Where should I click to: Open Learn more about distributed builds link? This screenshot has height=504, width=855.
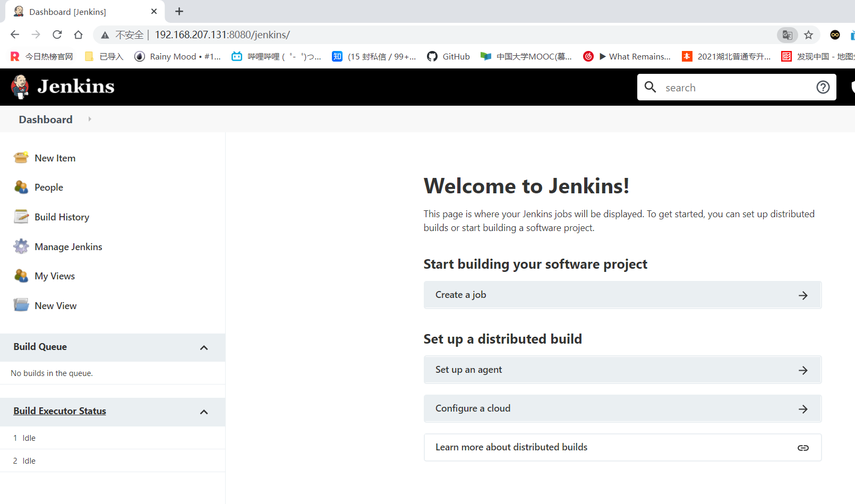pyautogui.click(x=622, y=447)
